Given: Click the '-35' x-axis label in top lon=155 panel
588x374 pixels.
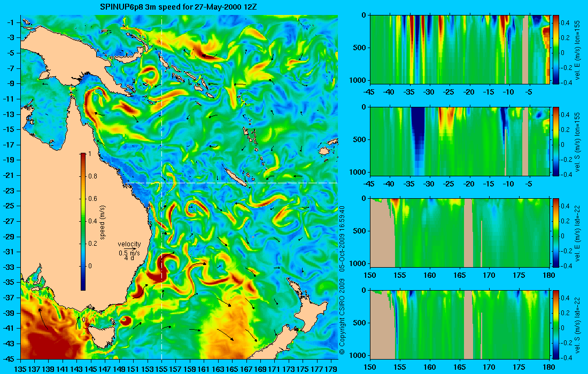Looking at the screenshot, I should [409, 92].
